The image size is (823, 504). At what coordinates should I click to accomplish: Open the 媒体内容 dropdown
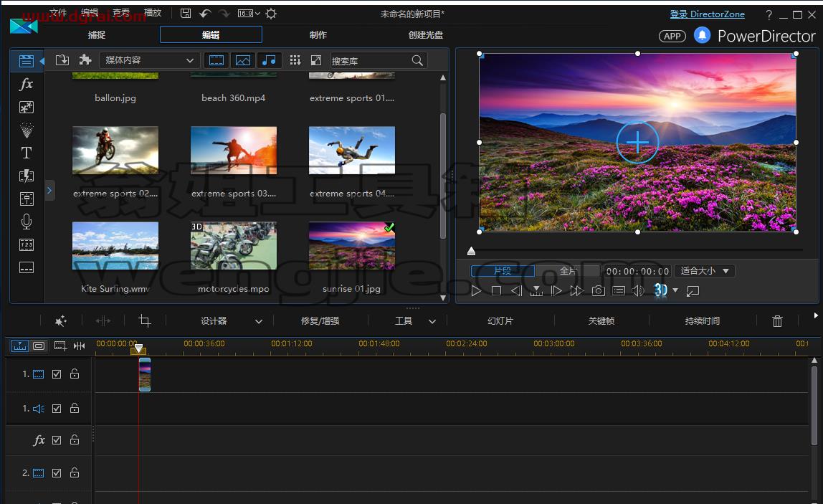[148, 60]
